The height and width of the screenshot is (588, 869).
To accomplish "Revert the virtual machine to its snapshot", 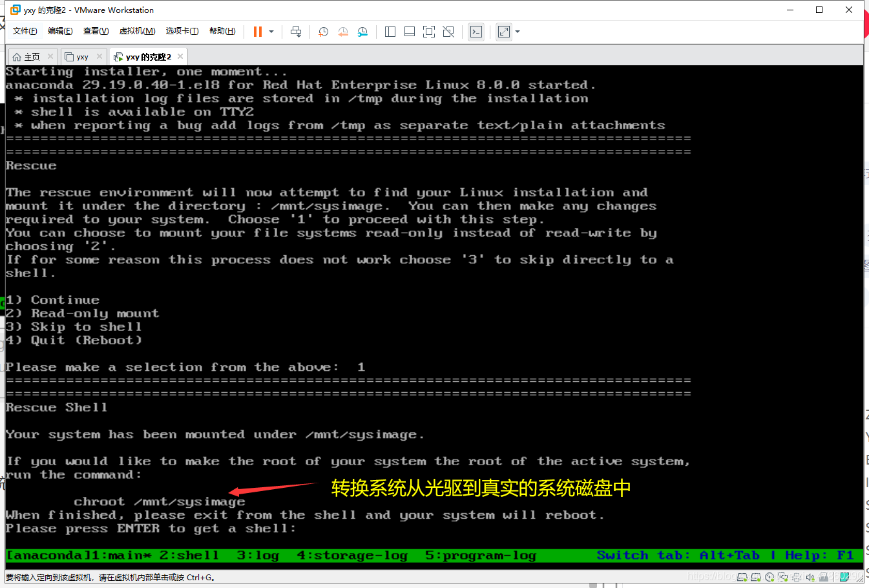I will 343,32.
